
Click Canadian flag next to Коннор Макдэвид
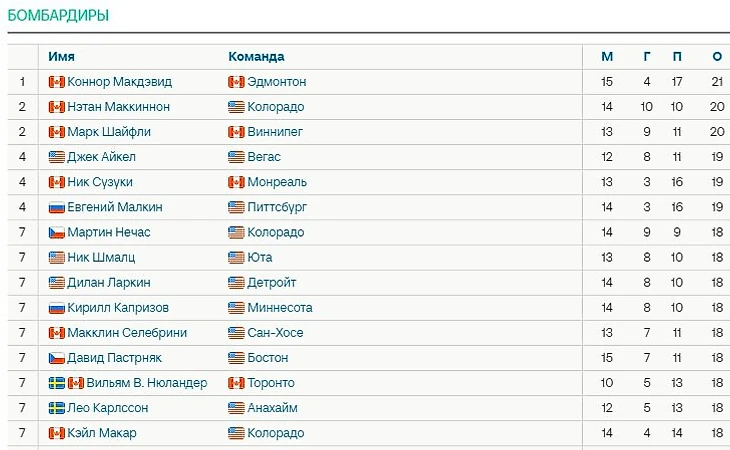pyautogui.click(x=56, y=82)
